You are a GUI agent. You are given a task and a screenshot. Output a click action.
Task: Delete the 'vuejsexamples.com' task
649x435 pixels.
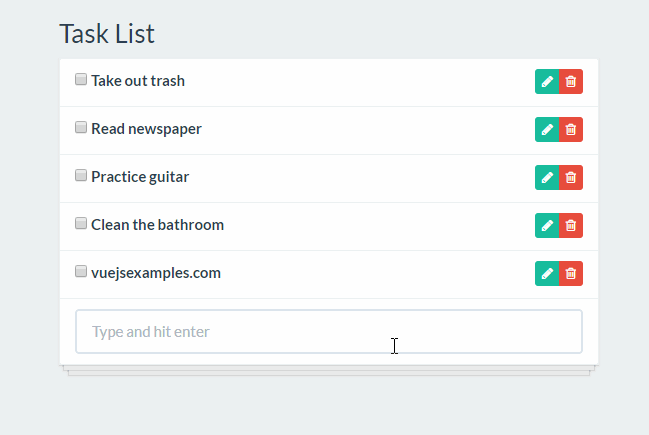point(571,274)
